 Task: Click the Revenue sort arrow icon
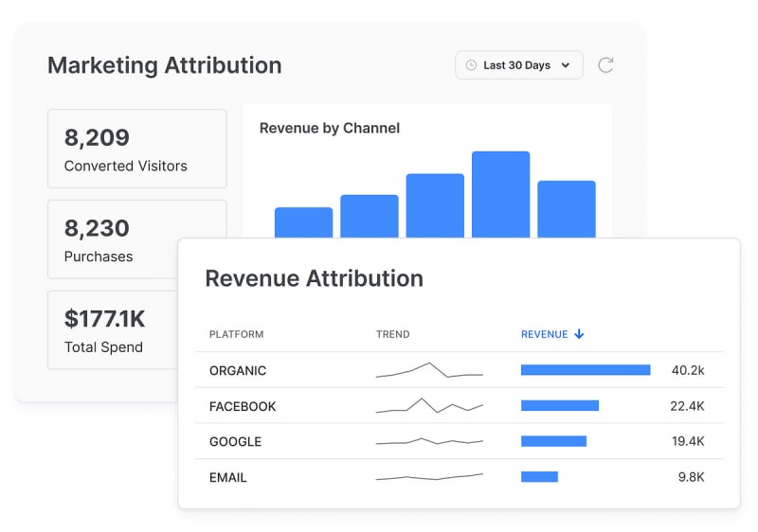click(579, 334)
